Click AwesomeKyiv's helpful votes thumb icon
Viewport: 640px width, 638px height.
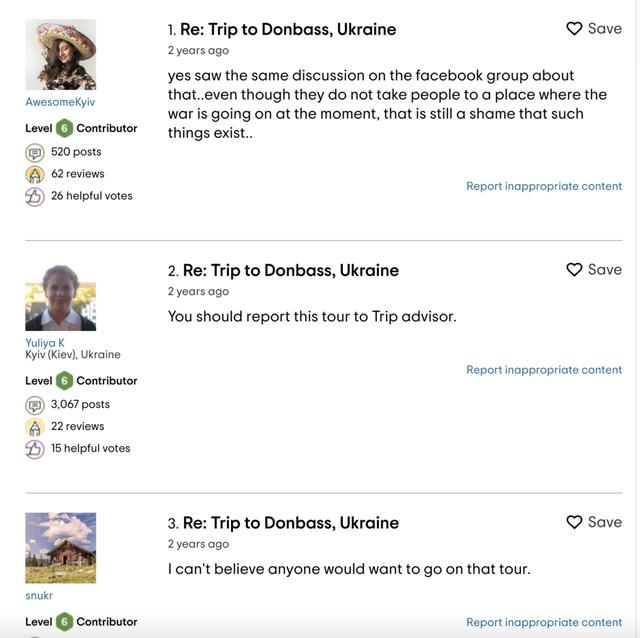coord(35,196)
